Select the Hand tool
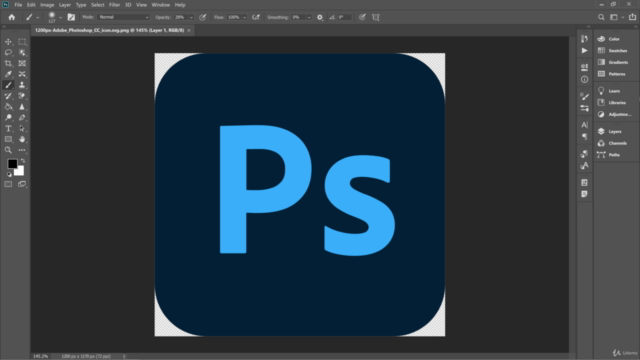 coord(22,139)
